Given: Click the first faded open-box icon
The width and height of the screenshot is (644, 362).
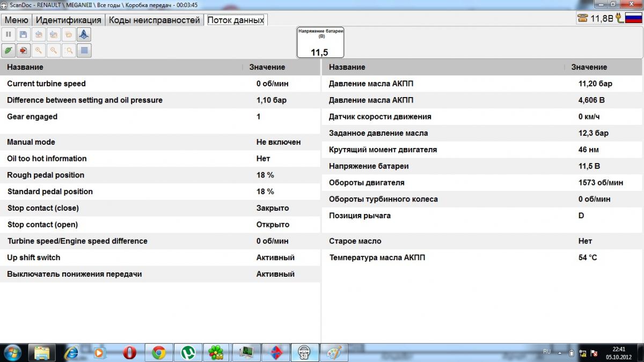Looking at the screenshot, I should pos(38,35).
